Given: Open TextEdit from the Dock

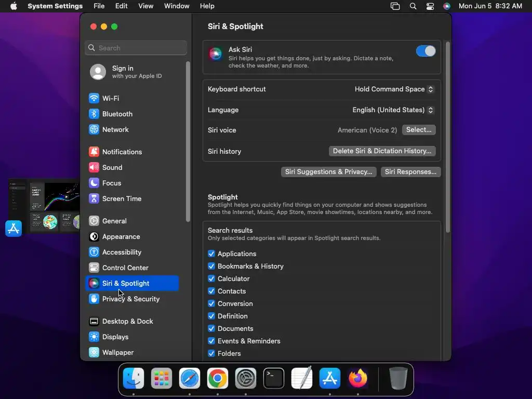Looking at the screenshot, I should tap(302, 378).
